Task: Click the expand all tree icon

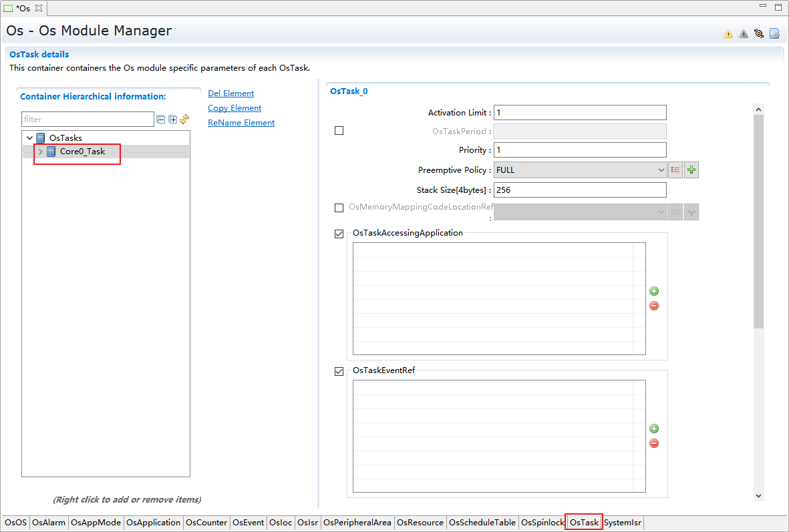Action: 172,119
